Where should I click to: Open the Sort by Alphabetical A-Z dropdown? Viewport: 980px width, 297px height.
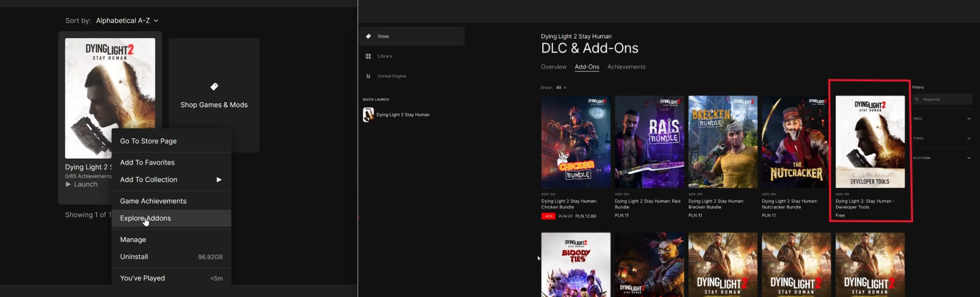coord(127,21)
